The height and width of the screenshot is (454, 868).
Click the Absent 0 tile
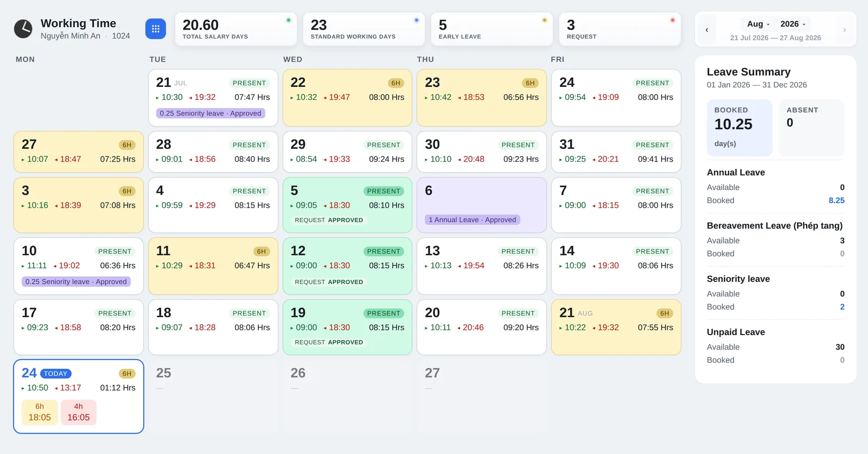tap(812, 128)
